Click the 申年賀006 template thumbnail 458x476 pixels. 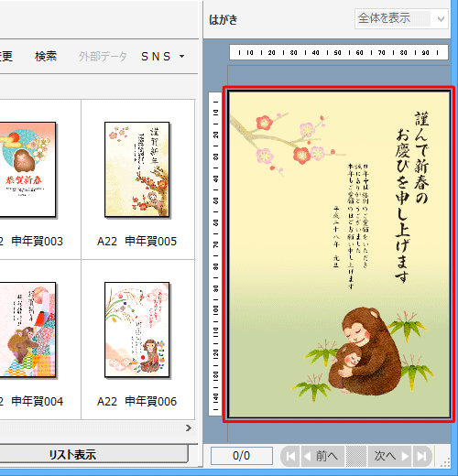point(136,330)
